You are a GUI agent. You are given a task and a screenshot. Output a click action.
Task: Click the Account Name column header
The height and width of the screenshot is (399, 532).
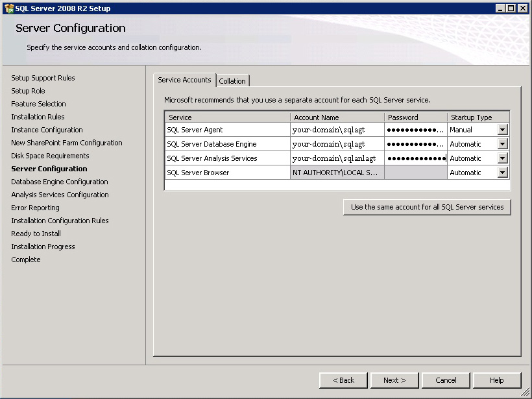pos(337,117)
